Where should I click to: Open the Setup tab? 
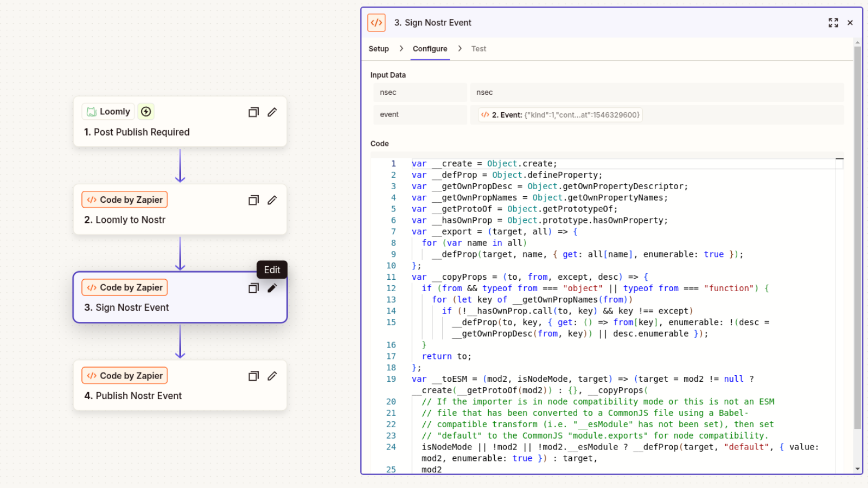point(379,49)
